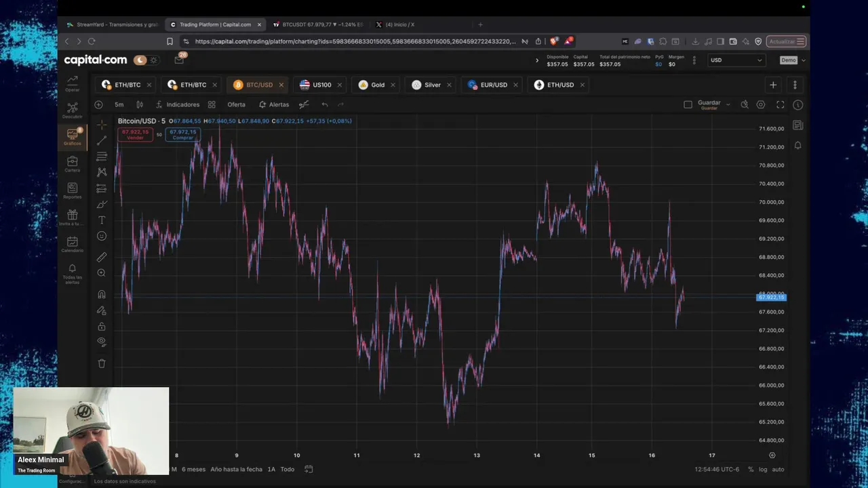Tick the checkbox next to Guardar

[688, 104]
